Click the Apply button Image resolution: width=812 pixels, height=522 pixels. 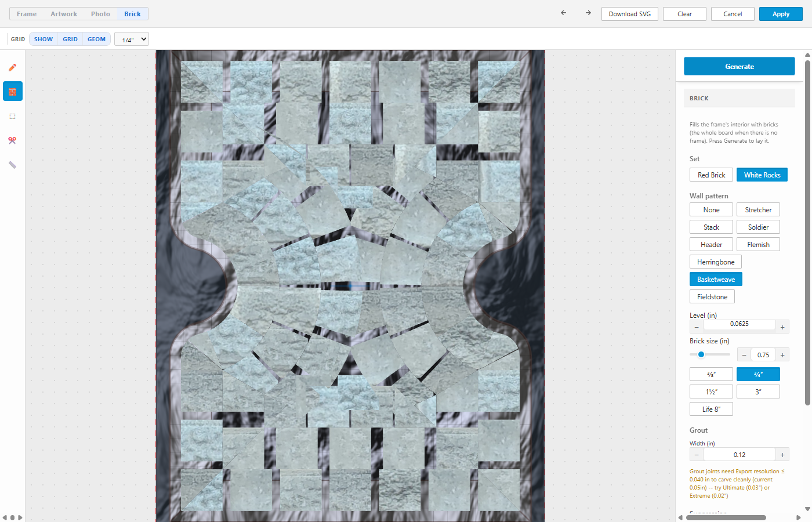tap(781, 14)
